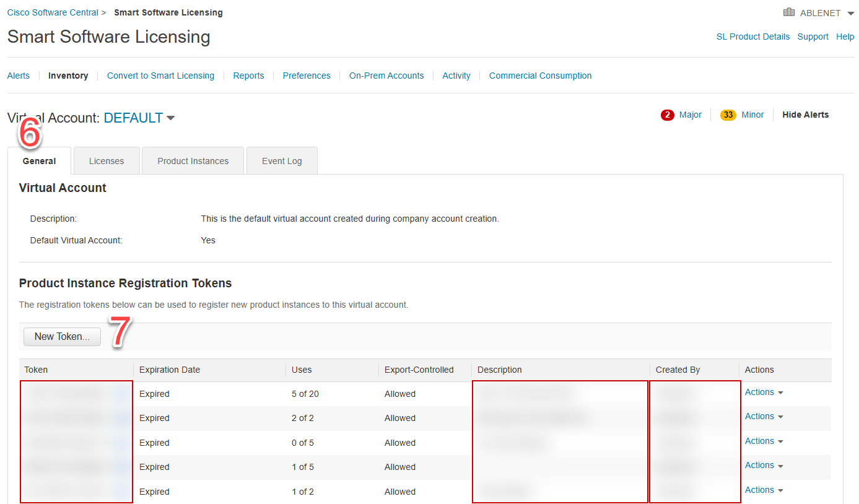Click Hide Alerts
859x504 pixels.
coord(805,115)
